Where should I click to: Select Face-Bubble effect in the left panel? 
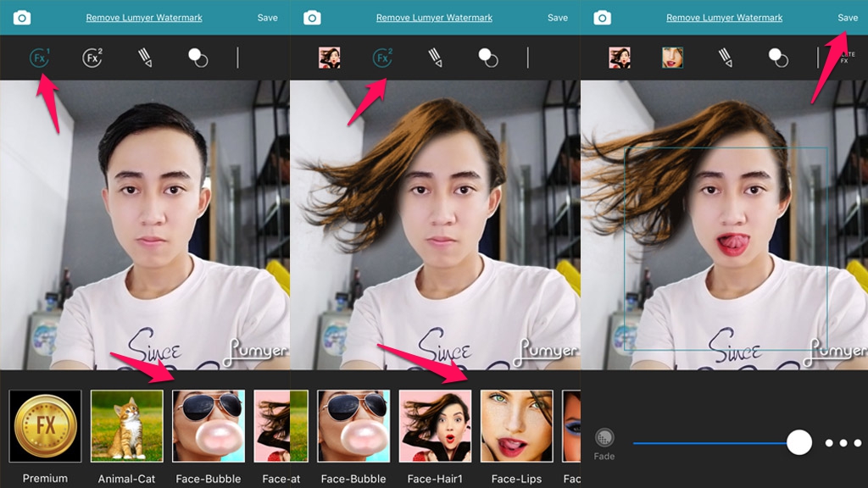pos(209,426)
